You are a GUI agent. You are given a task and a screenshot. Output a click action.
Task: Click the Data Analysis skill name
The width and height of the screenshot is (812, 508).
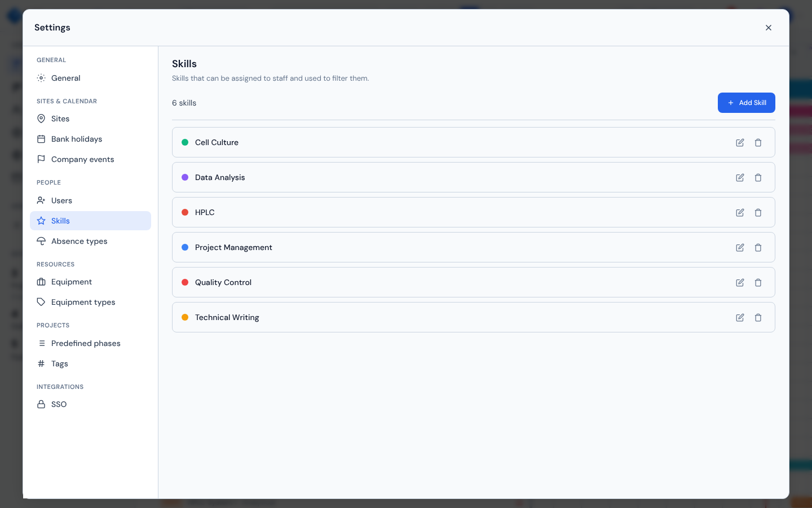pos(220,177)
